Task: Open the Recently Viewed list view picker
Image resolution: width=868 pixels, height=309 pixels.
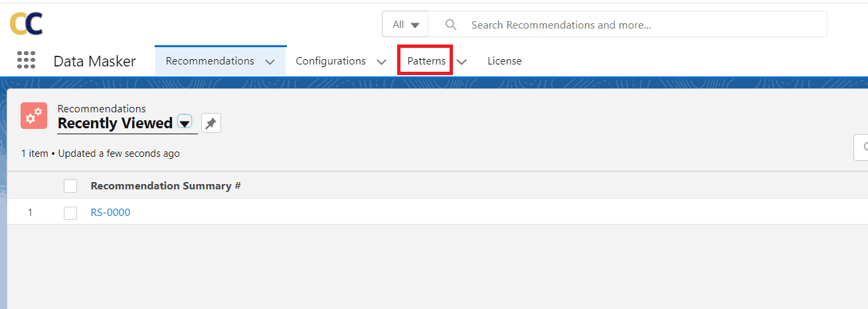Action: (185, 122)
